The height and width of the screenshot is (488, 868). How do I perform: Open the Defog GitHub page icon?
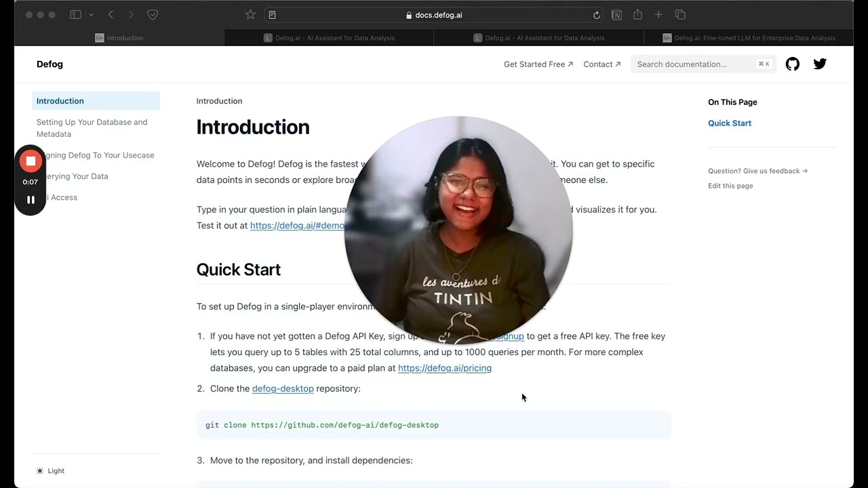(793, 64)
